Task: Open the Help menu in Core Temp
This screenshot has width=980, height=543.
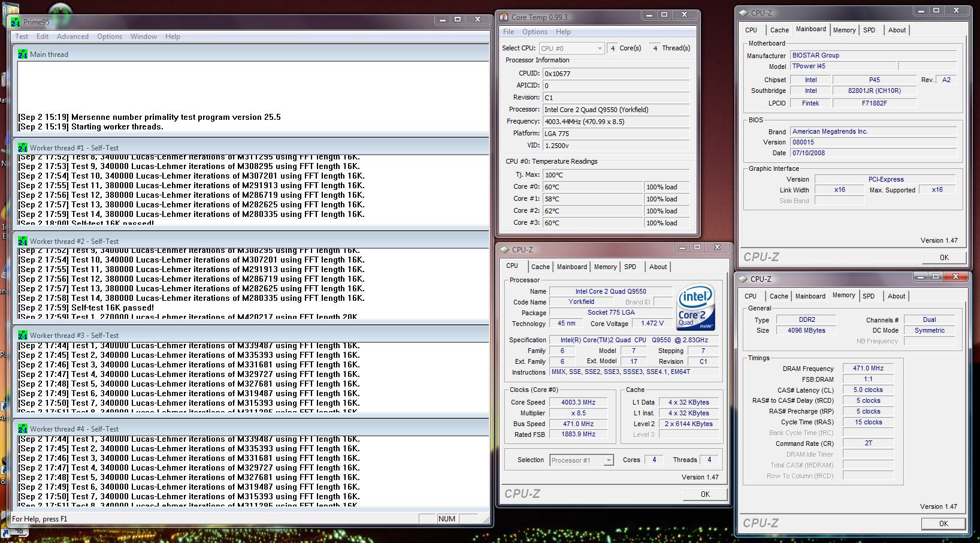Action: click(x=563, y=32)
